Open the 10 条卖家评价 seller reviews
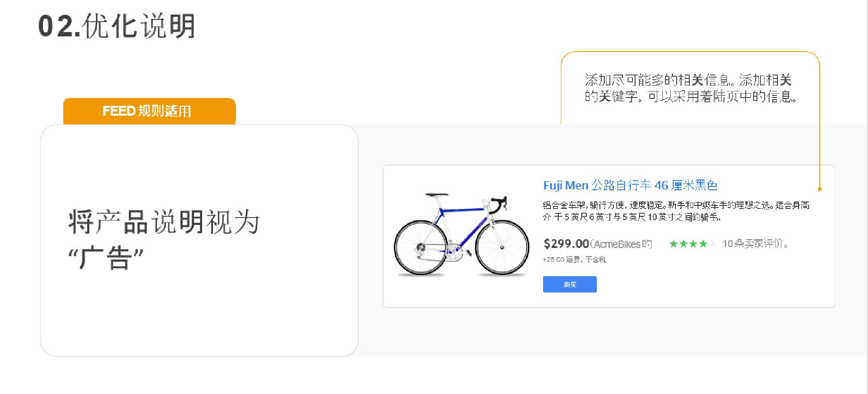 pos(755,244)
